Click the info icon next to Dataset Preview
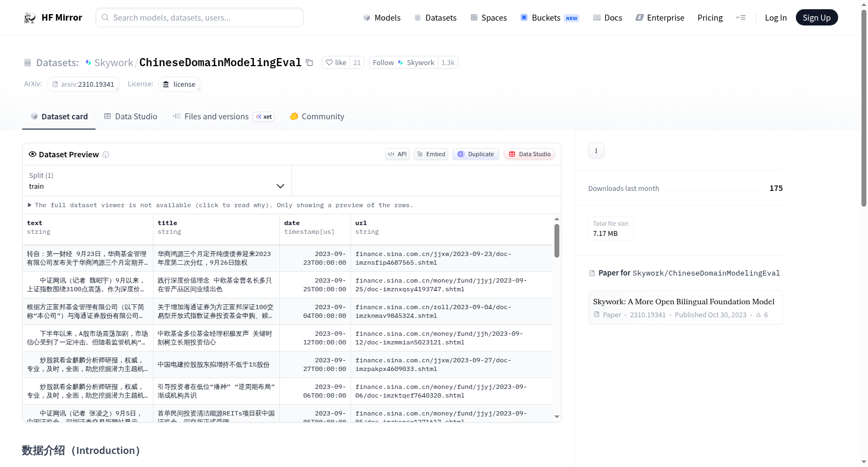 [x=106, y=155]
